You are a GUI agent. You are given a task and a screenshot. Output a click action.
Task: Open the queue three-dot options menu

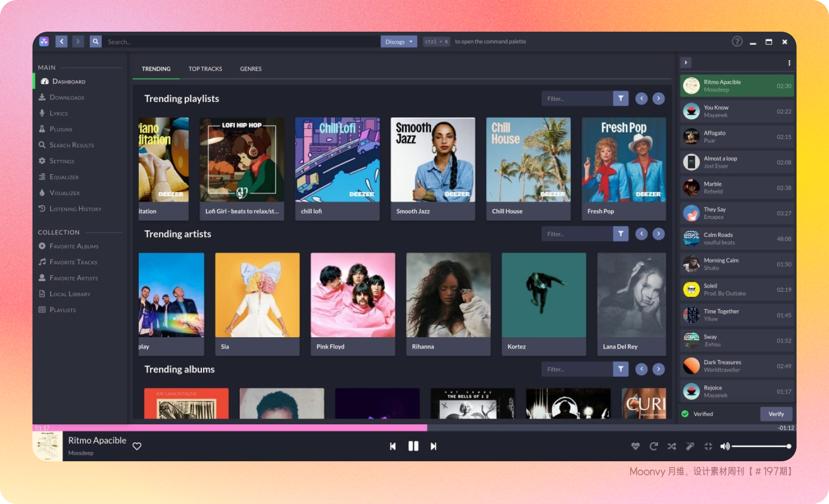point(789,63)
